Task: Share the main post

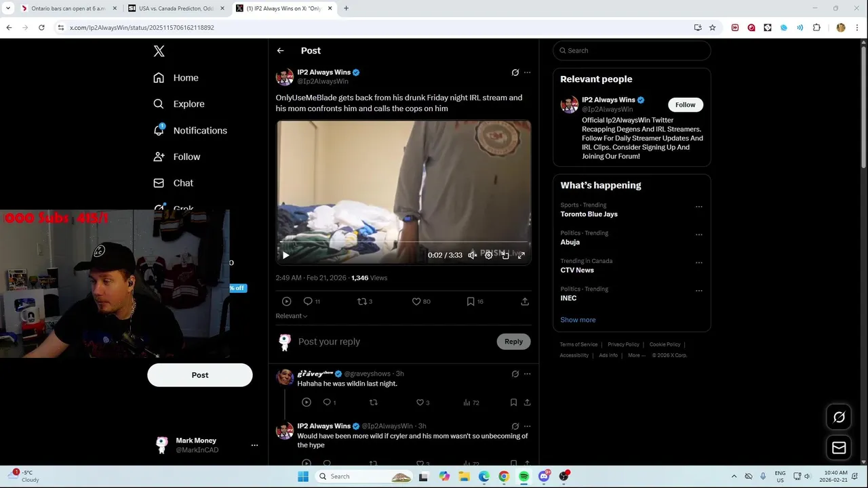Action: [x=525, y=301]
